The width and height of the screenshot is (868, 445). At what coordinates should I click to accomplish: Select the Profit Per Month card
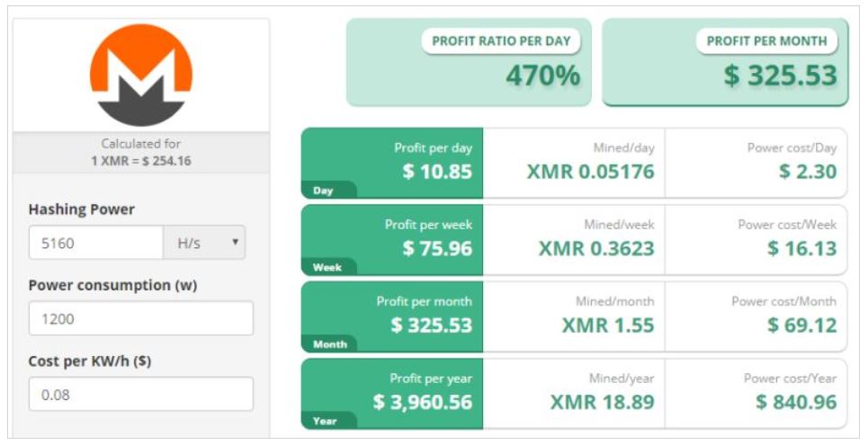coord(725,62)
